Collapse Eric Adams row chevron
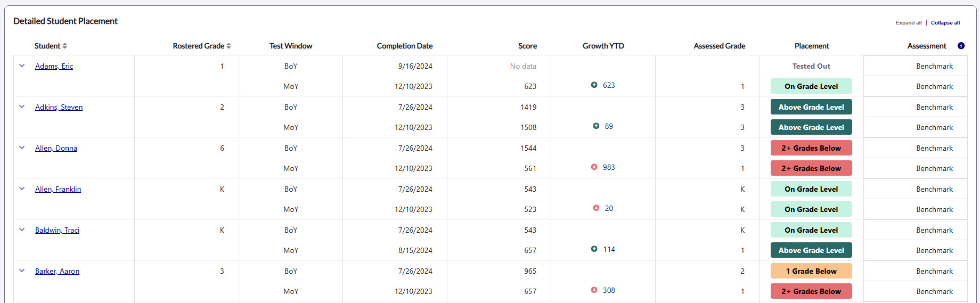980x303 pixels. pyautogui.click(x=22, y=66)
